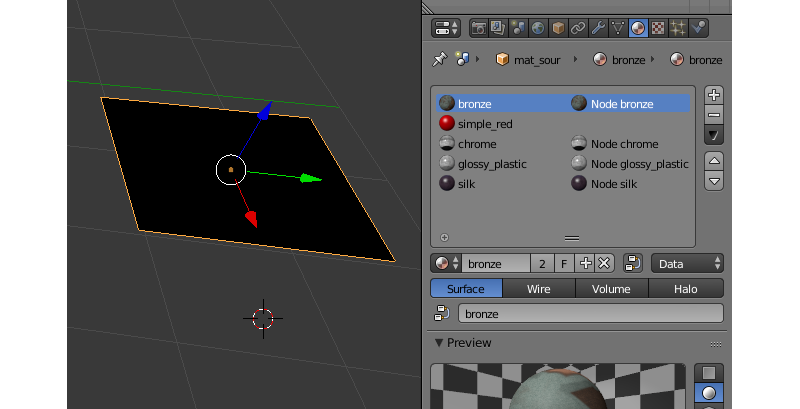This screenshot has height=409, width=800.
Task: Open the editor type selector in properties header
Action: 446,28
